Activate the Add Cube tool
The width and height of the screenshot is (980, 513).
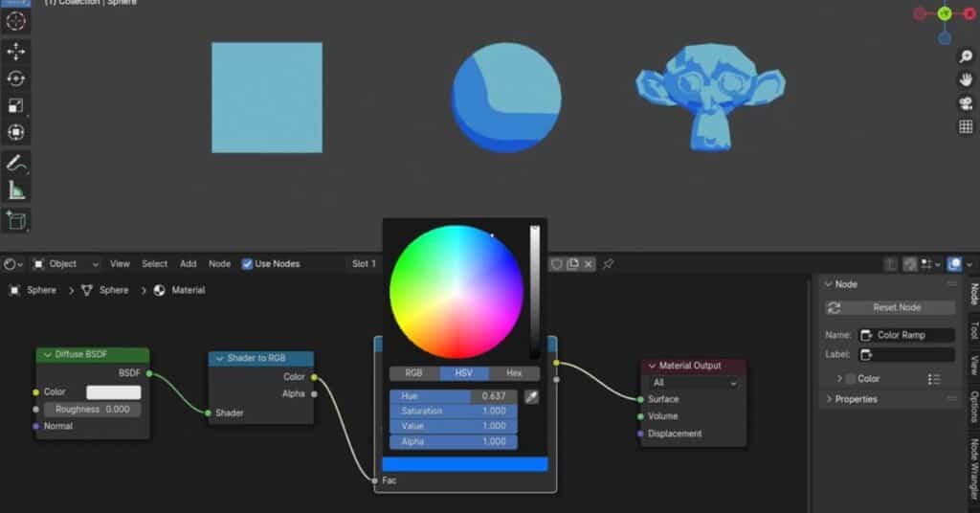coord(16,221)
